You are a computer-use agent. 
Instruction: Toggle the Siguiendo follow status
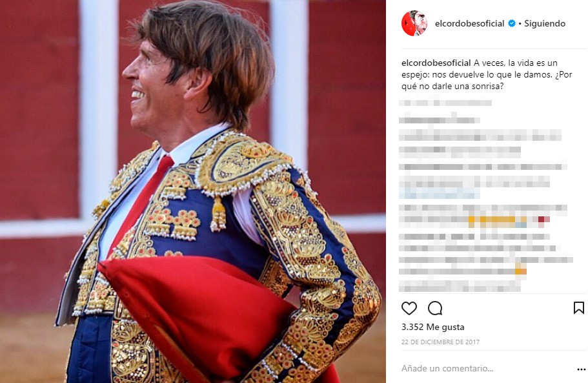click(545, 23)
